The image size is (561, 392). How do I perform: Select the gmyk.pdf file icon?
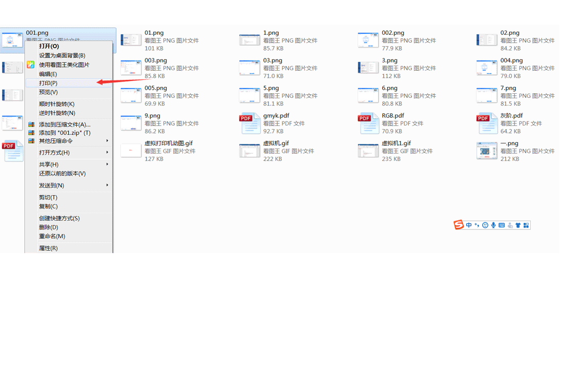point(250,123)
